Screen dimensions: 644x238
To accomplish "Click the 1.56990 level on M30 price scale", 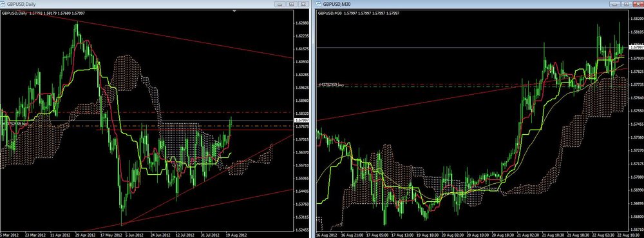I will 637,190.
